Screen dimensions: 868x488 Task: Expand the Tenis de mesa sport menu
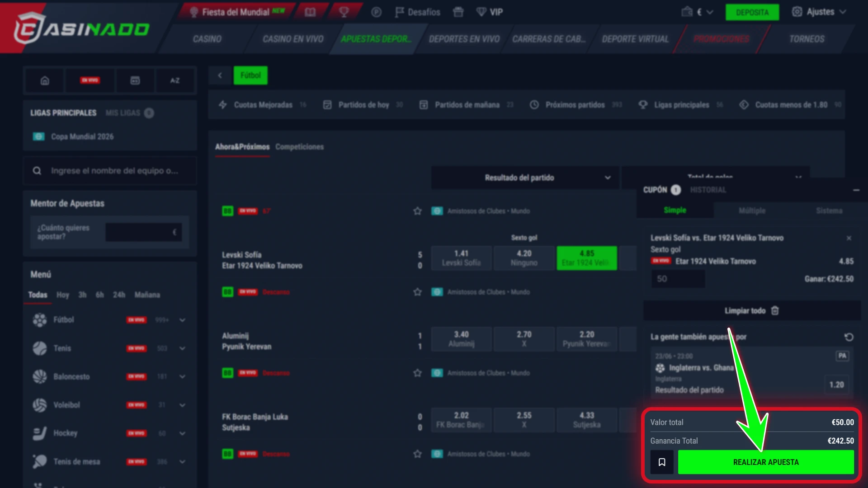[x=182, y=462]
